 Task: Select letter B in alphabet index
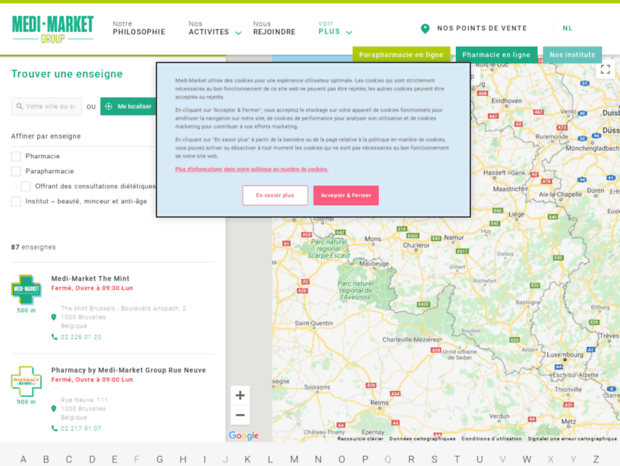point(46,459)
